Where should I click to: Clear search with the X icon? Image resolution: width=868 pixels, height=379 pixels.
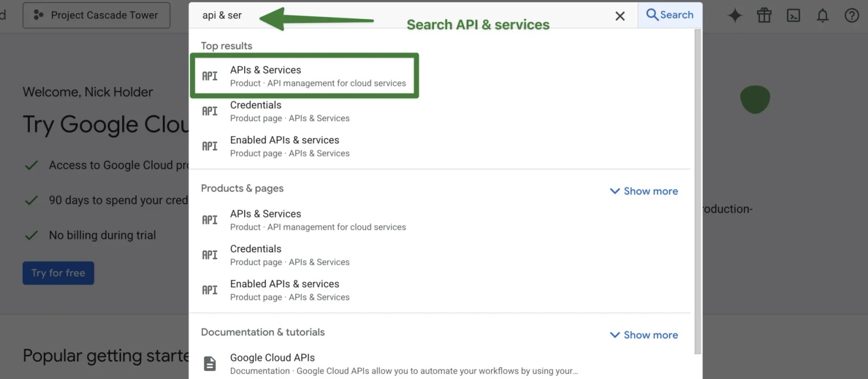pos(620,16)
